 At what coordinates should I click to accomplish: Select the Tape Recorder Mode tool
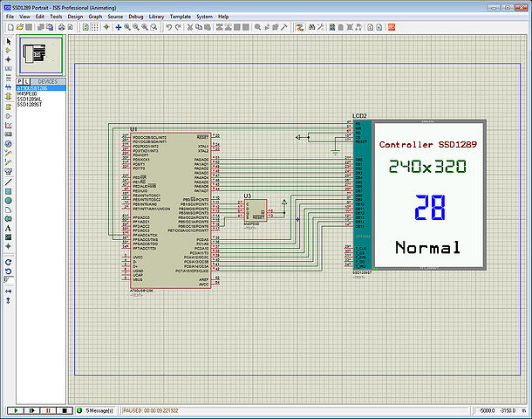(x=9, y=134)
